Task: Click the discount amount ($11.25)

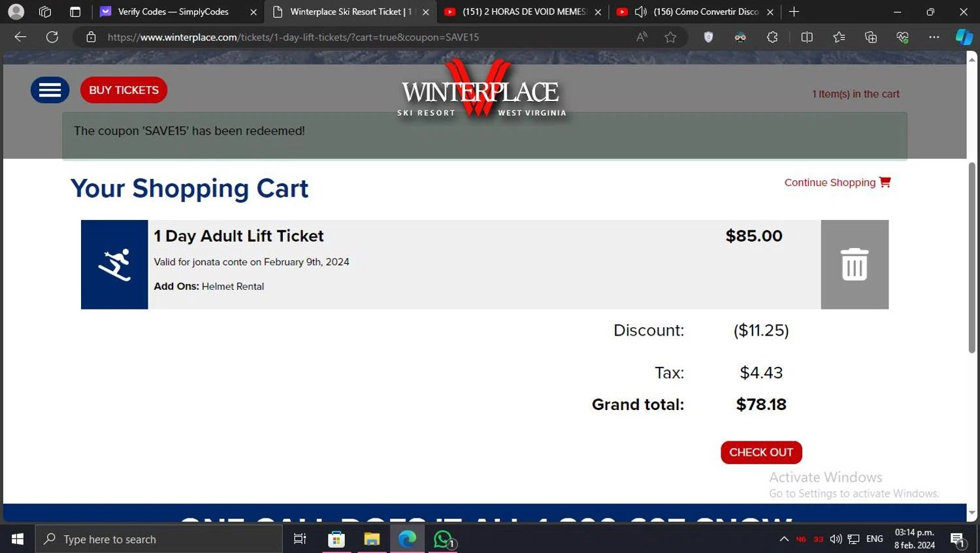Action: [x=761, y=330]
